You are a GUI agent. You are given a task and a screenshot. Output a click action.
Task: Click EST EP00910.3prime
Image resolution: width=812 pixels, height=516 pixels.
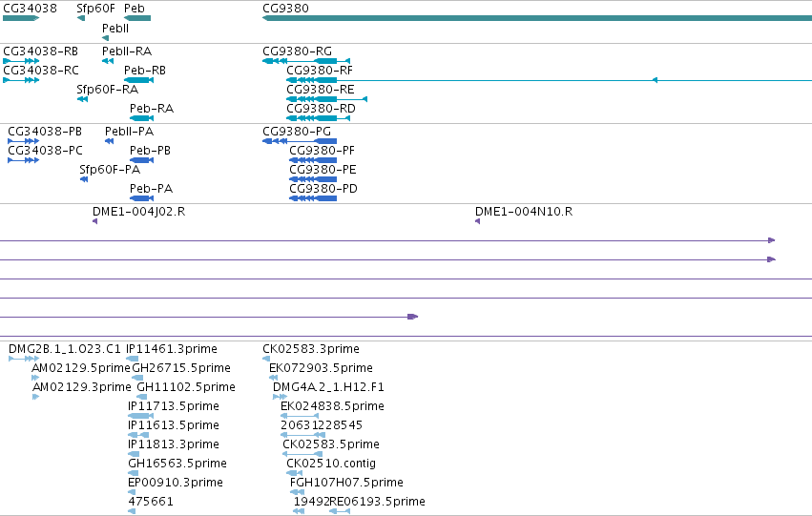(x=175, y=483)
